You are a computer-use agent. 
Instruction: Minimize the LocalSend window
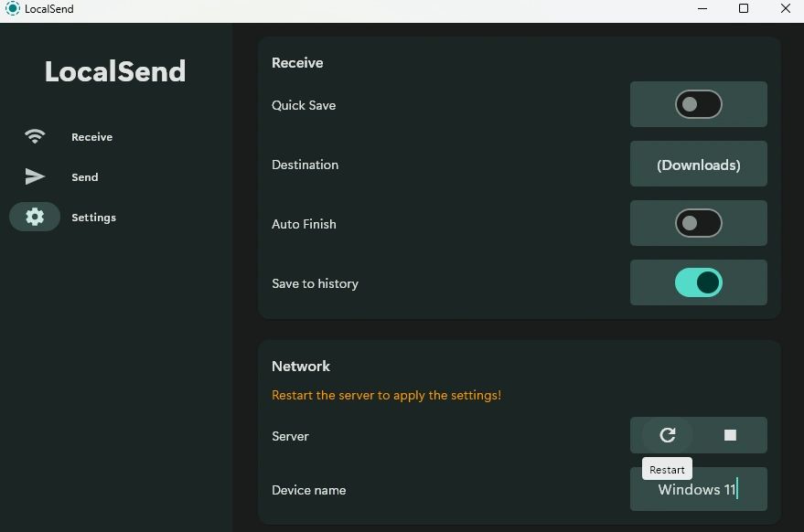702,9
